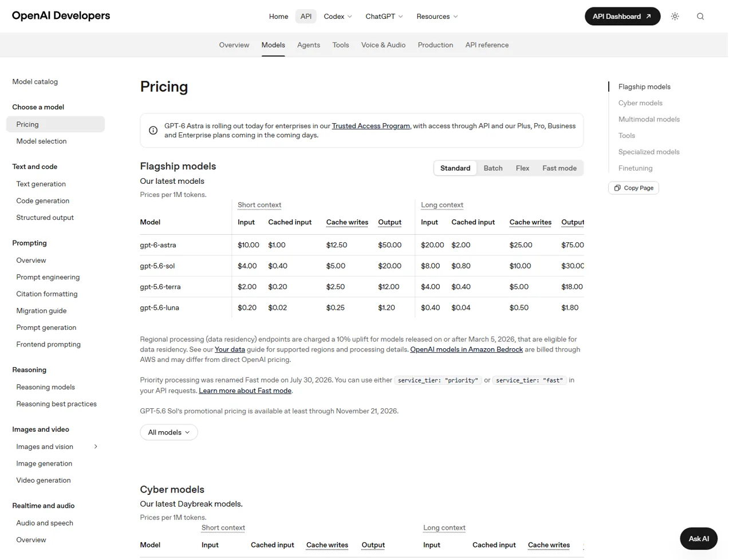Open Prompt generation in sidebar

click(x=46, y=328)
